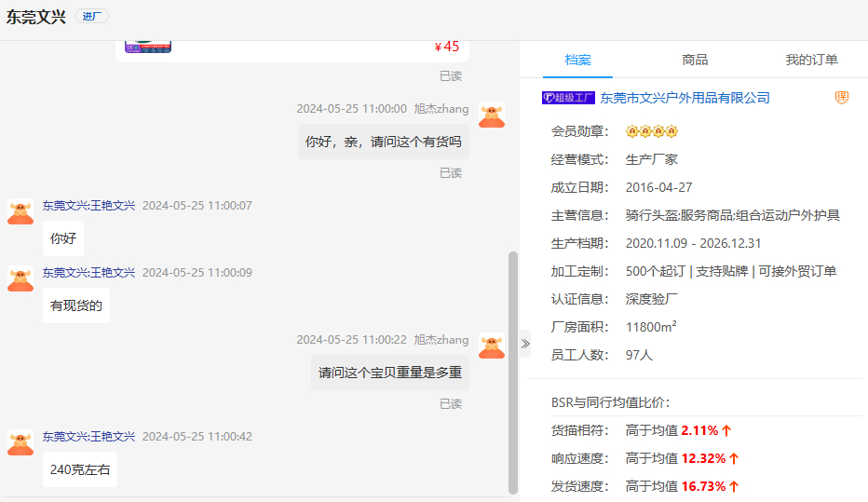Click the orange 保 guarantee shield icon
This screenshot has width=868, height=502.
point(841,98)
